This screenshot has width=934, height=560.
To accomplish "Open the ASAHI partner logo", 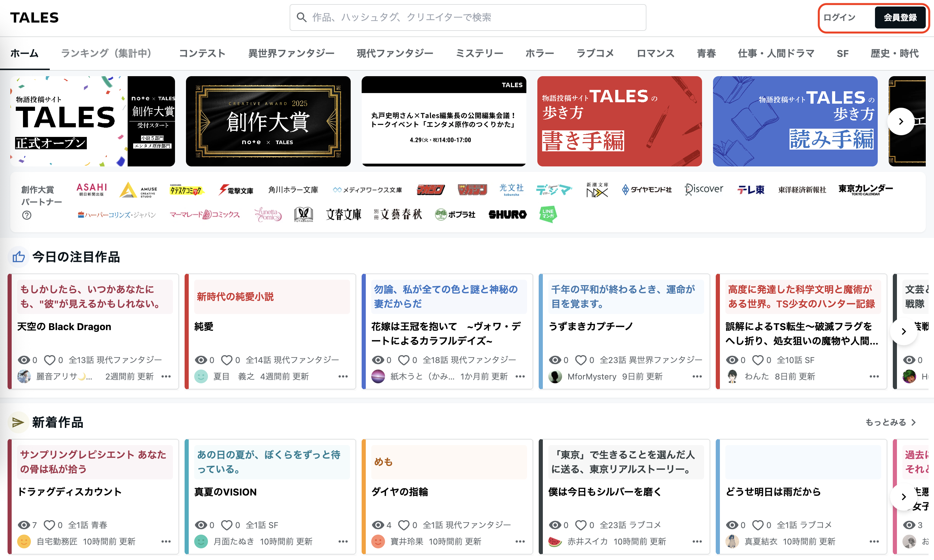I will click(92, 189).
